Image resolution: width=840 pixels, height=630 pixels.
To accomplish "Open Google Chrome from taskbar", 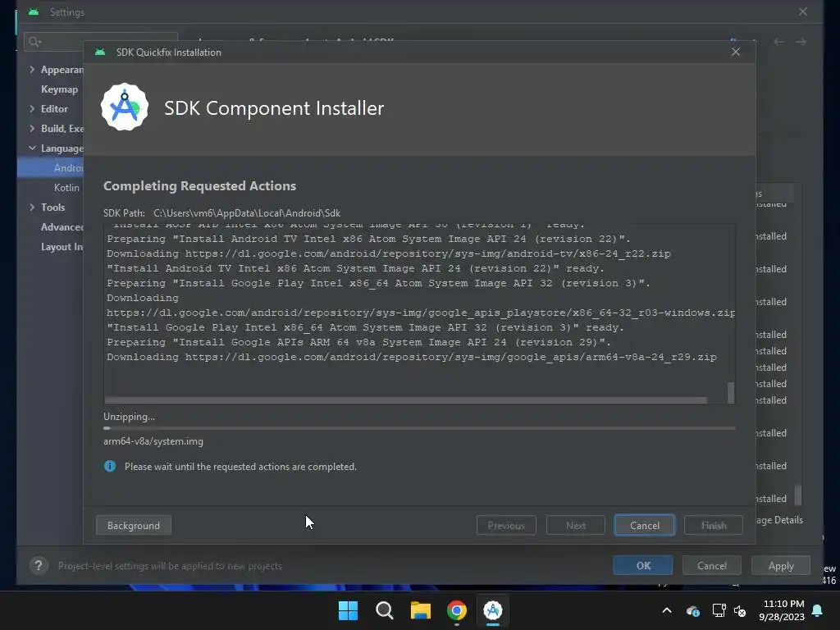I will click(457, 610).
